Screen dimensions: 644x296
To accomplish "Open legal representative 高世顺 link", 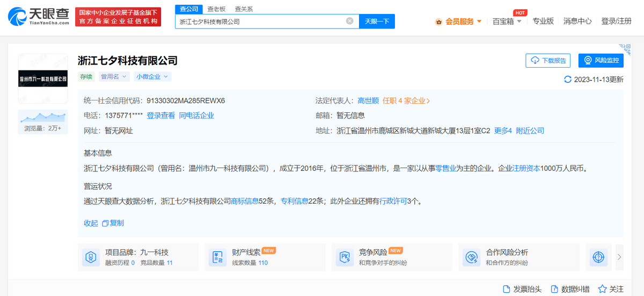I will tap(368, 100).
